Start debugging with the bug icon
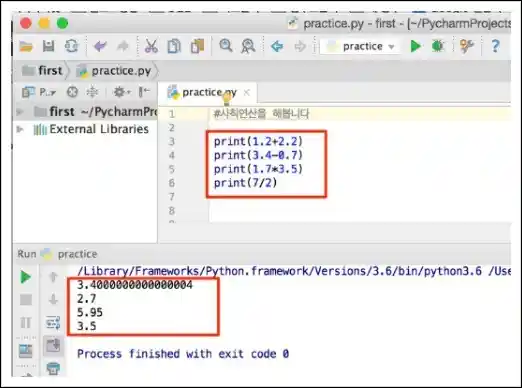Screen dimensions: 522x388 [438, 46]
